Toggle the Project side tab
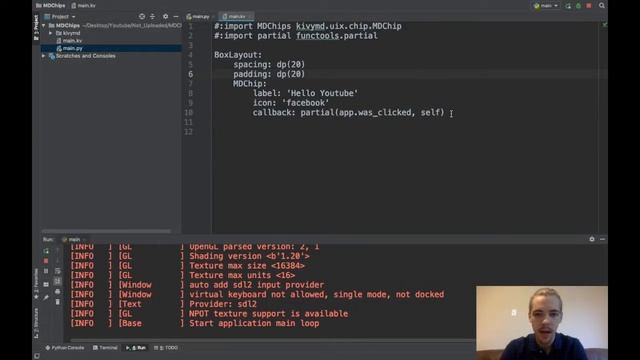 36,28
